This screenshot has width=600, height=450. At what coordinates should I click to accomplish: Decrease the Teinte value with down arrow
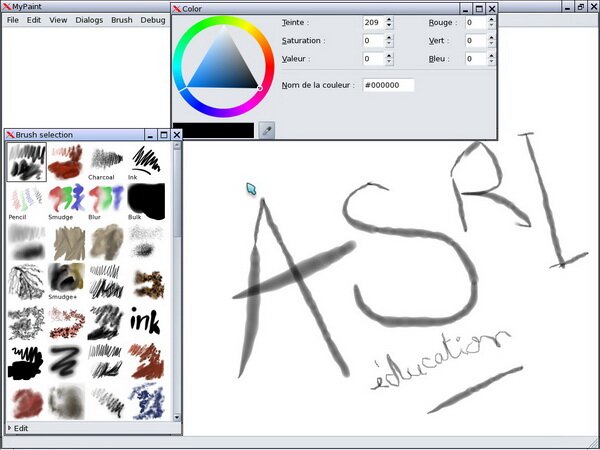point(389,26)
